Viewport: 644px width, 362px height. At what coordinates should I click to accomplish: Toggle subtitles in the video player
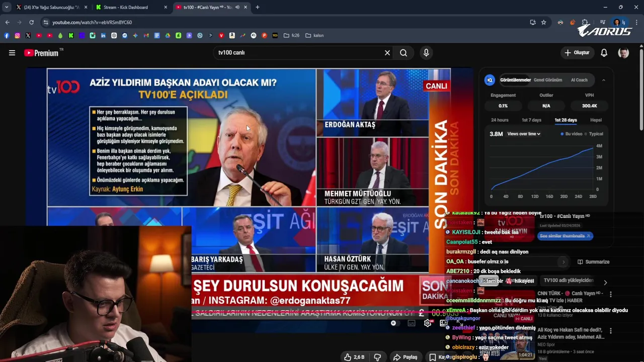pos(411,323)
